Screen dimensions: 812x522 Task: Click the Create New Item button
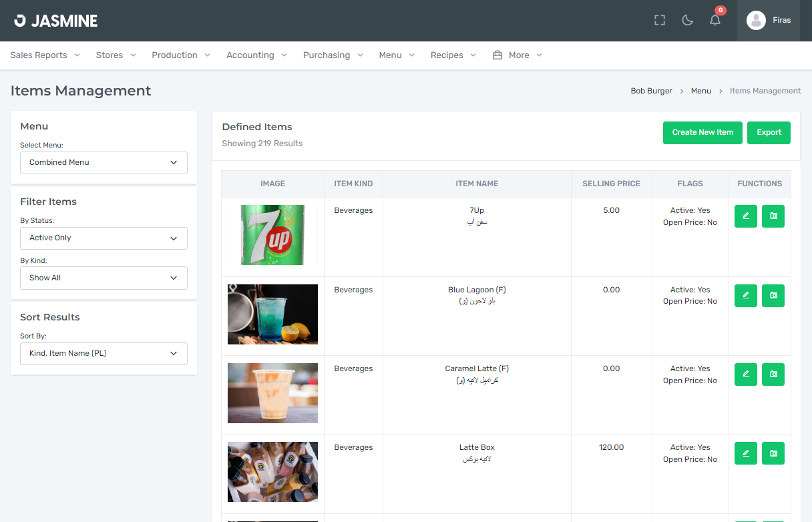click(702, 132)
